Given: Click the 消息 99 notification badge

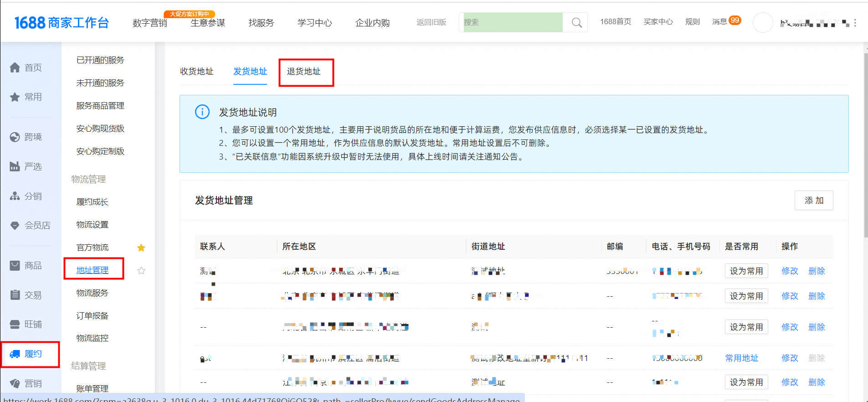Looking at the screenshot, I should (734, 21).
